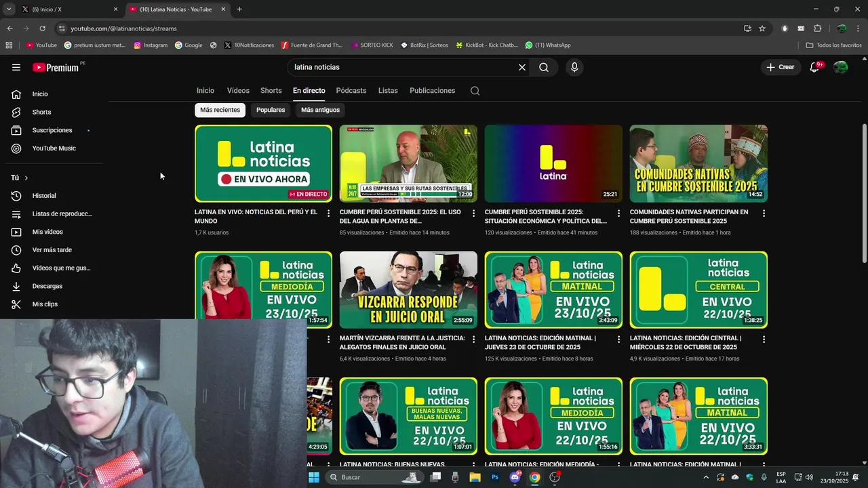Clear the search box with X
Screen dimensions: 868x488
522,67
